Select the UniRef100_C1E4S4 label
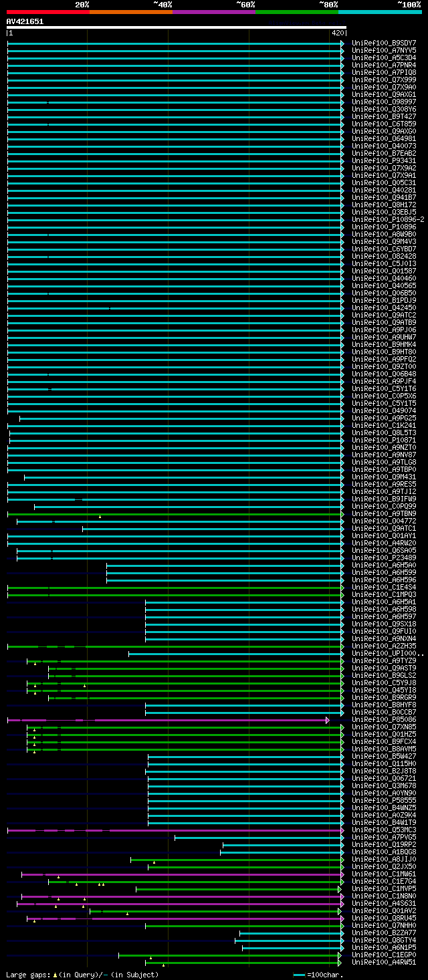428x980 pixels. (384, 587)
